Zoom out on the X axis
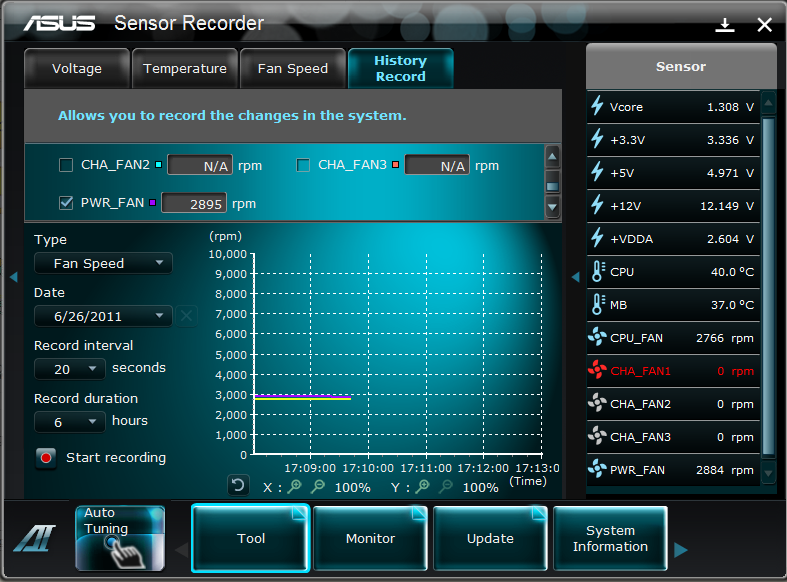Viewport: 787px width, 582px height. click(318, 487)
